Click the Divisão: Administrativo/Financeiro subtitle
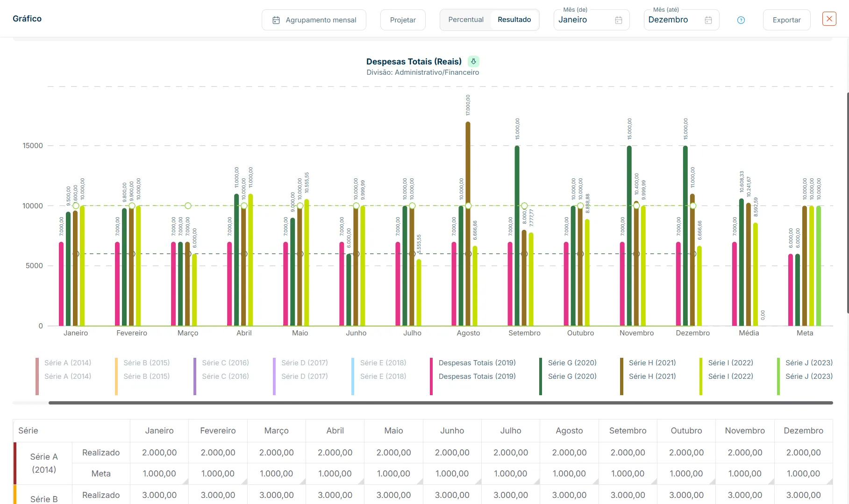The width and height of the screenshot is (849, 504). [423, 72]
